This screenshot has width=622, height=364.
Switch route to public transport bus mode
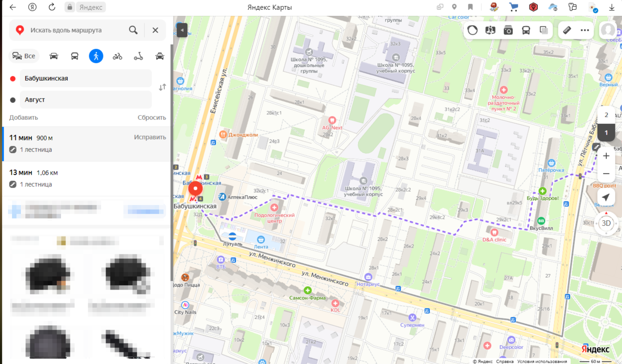75,56
